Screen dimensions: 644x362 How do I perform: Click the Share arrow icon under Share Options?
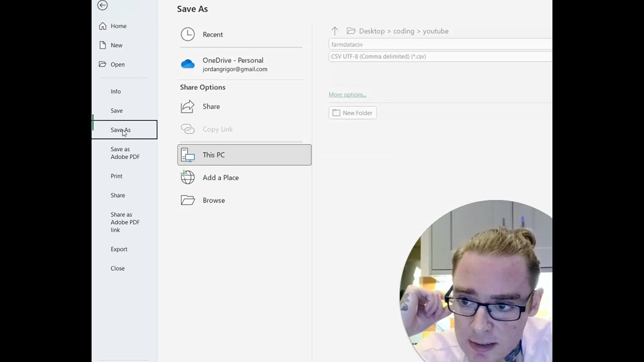(188, 107)
